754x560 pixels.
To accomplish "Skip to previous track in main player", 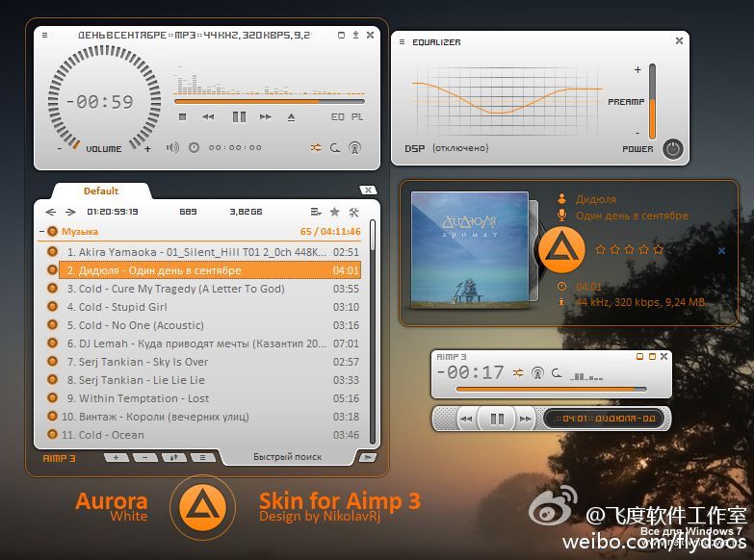I will (208, 116).
